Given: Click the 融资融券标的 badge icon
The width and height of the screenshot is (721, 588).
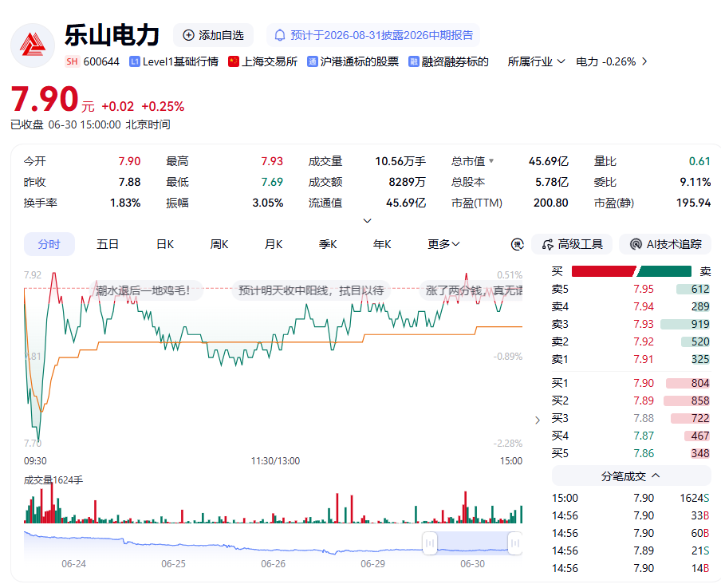Looking at the screenshot, I should (x=413, y=61).
